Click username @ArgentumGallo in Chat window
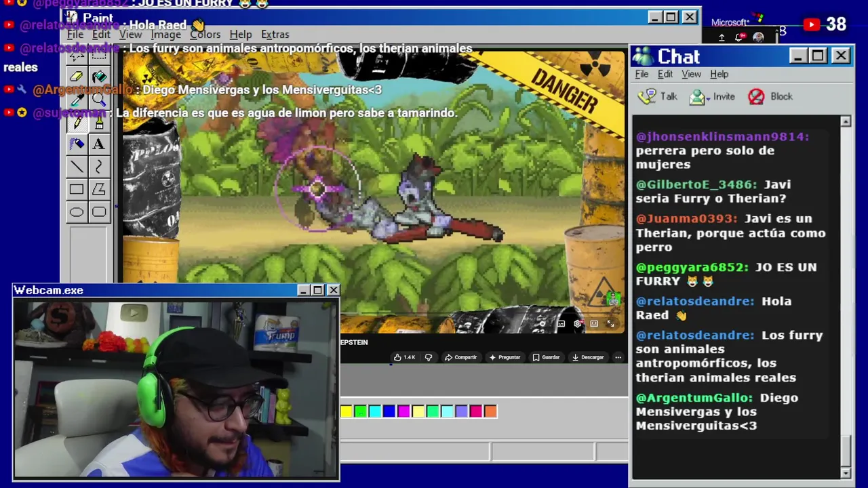 [694, 398]
